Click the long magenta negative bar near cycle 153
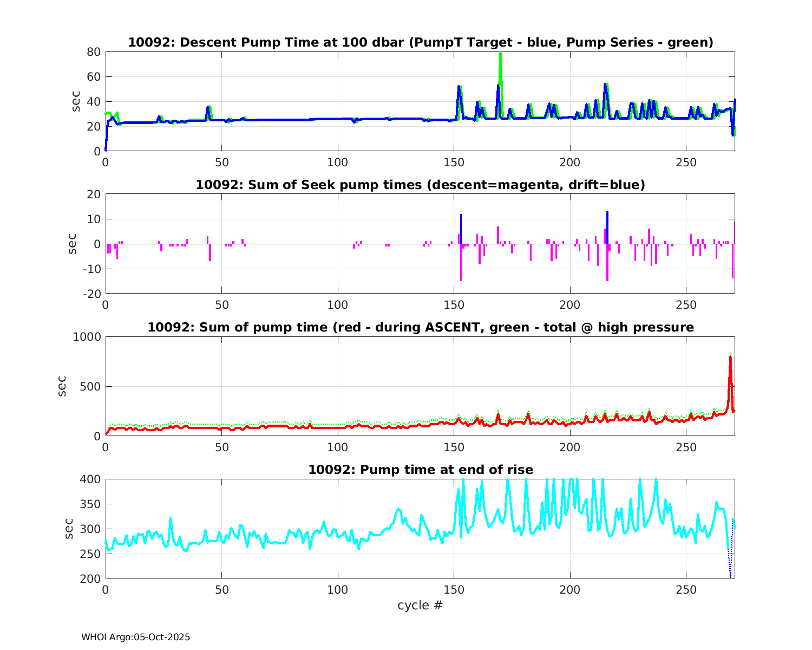The image size is (812, 650). click(461, 265)
